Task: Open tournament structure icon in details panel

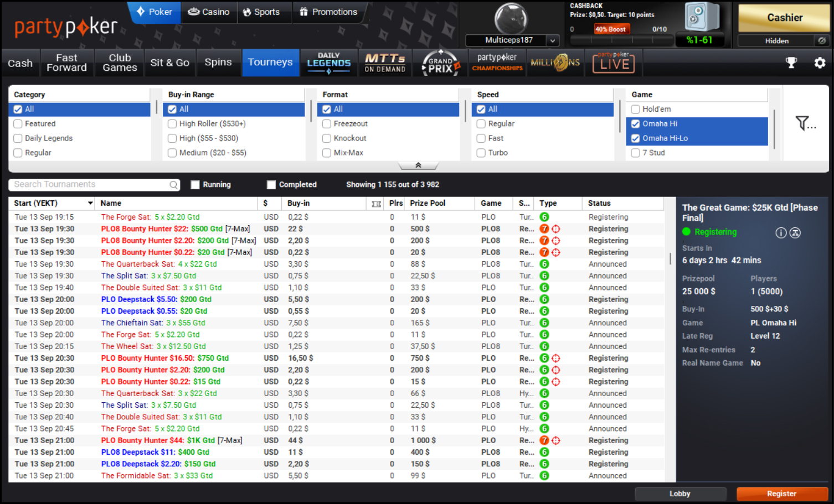Action: point(795,233)
